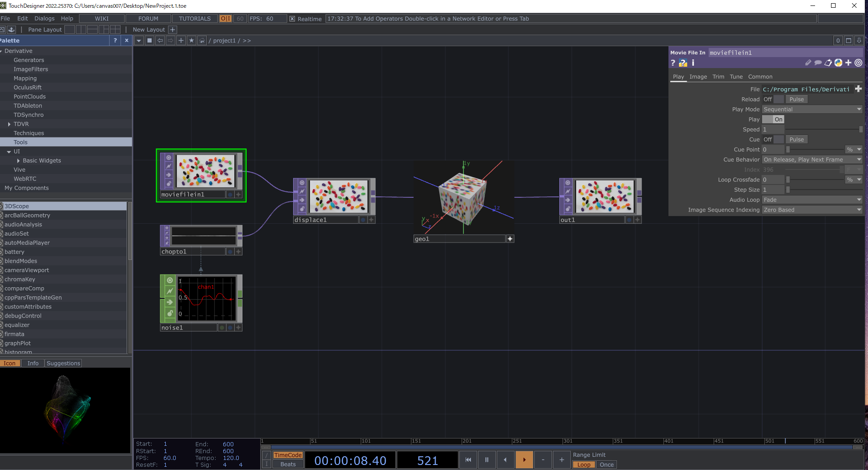Click the copy parameters clipboard icon

828,63
